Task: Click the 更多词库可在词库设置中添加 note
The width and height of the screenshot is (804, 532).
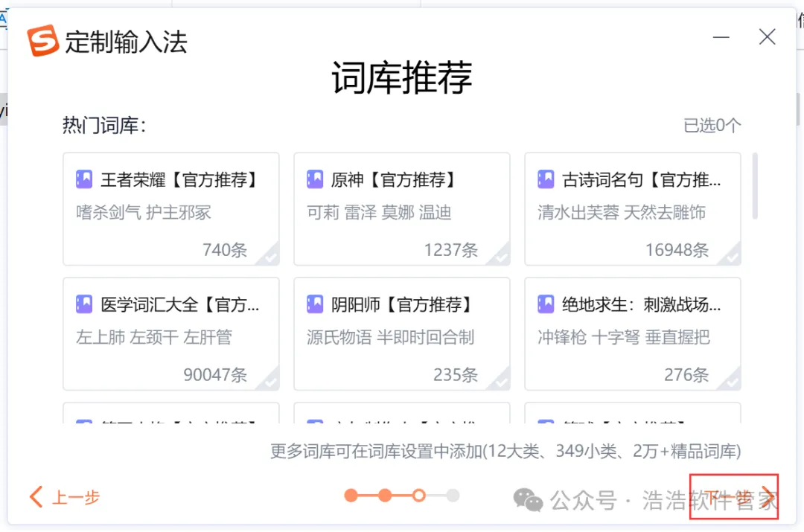Action: click(505, 451)
